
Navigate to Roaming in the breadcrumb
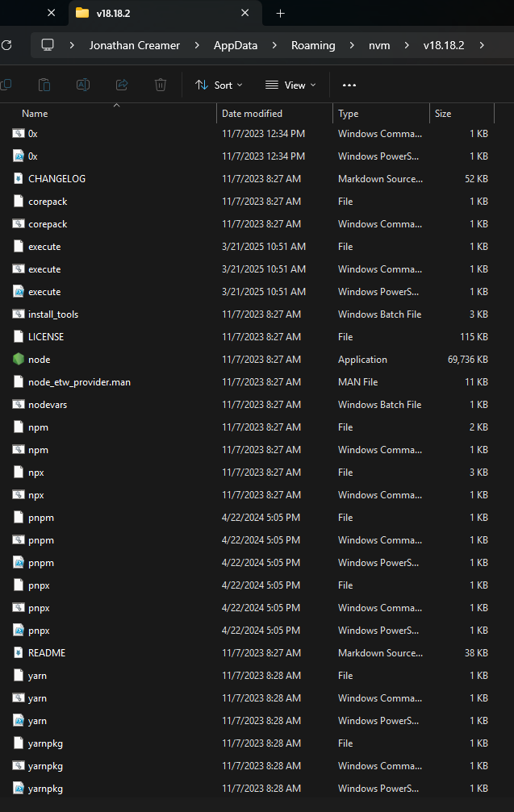[x=313, y=45]
